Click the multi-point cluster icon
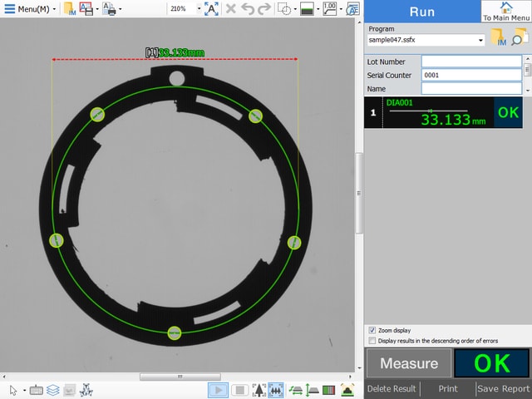The height and width of the screenshot is (399, 532). tap(86, 390)
